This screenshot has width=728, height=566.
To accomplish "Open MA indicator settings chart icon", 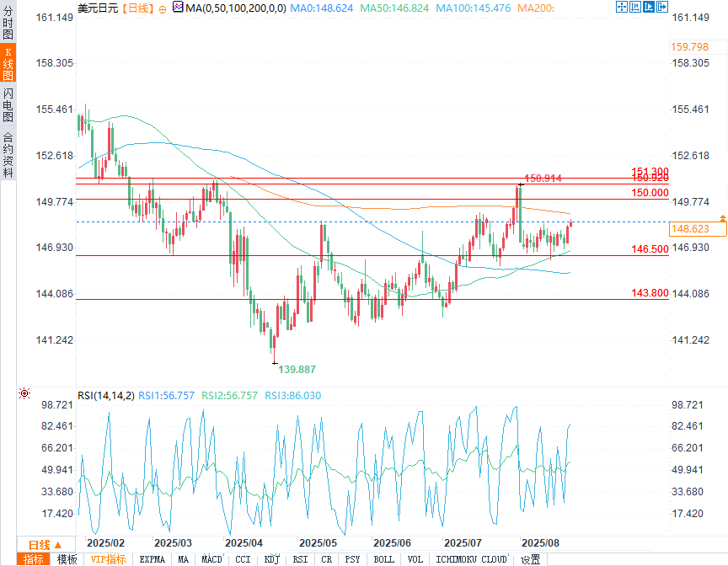I will (x=177, y=7).
